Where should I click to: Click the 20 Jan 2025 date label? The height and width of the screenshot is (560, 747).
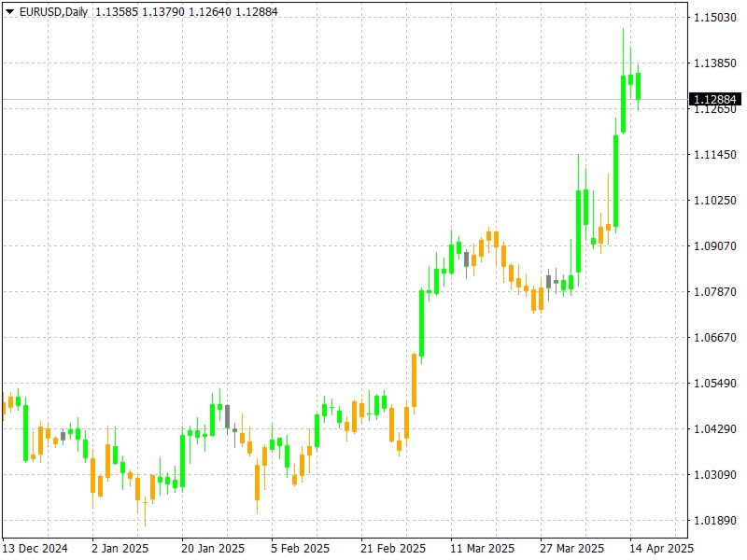(x=213, y=549)
